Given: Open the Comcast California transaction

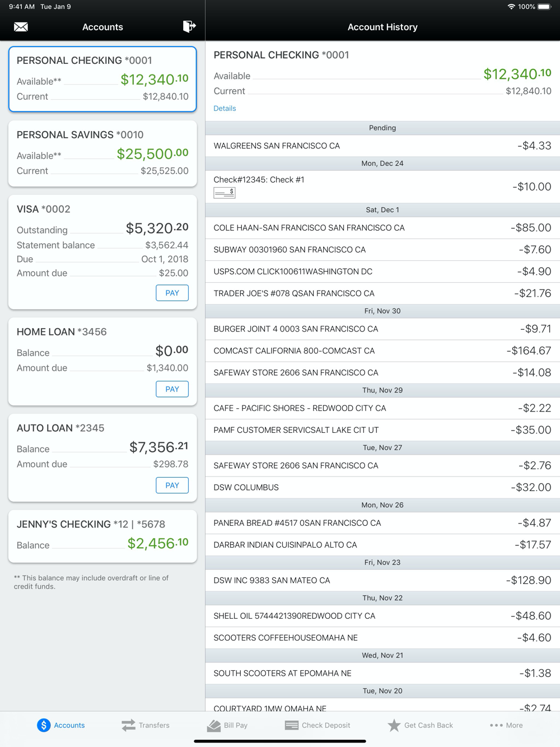Looking at the screenshot, I should pyautogui.click(x=382, y=351).
